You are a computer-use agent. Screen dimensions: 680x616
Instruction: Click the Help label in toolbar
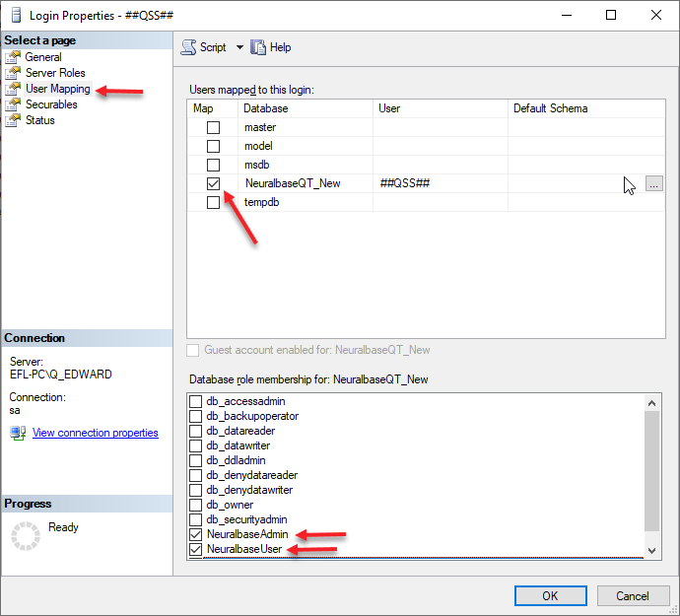280,47
